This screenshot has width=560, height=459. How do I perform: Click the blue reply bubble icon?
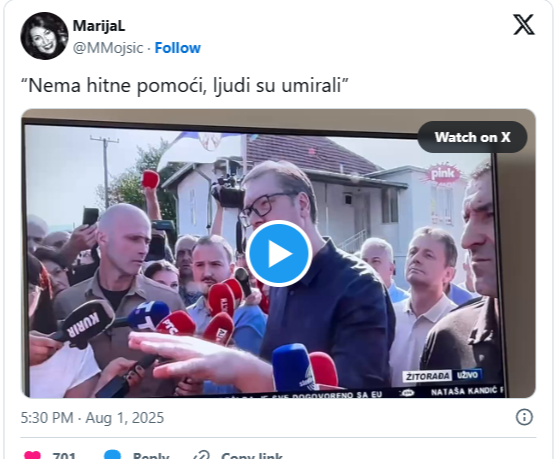coord(112,454)
